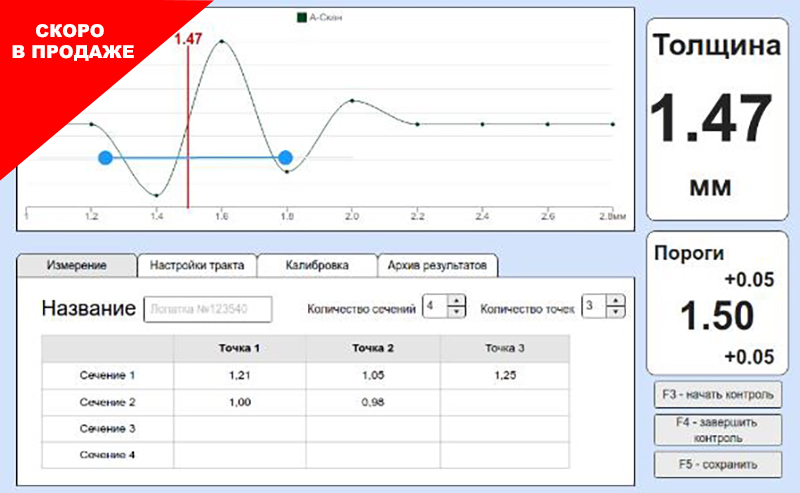Open the Настройки тракта tab
This screenshot has height=493, width=800.
click(197, 266)
